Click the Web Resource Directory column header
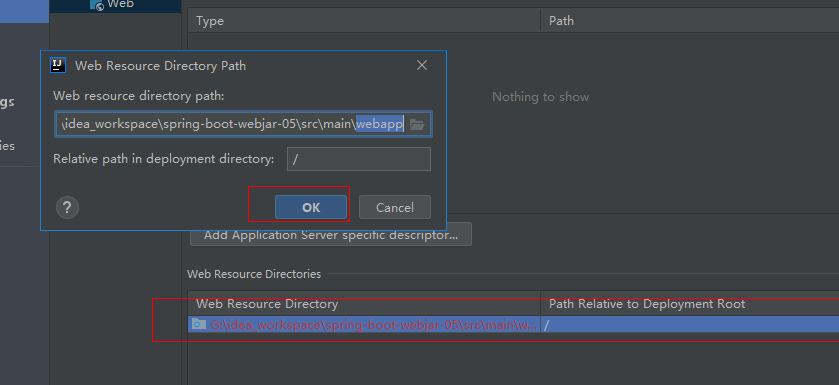 point(364,304)
